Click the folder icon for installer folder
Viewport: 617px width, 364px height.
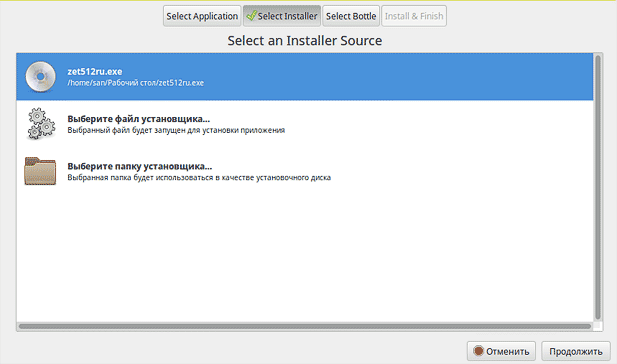click(x=40, y=171)
